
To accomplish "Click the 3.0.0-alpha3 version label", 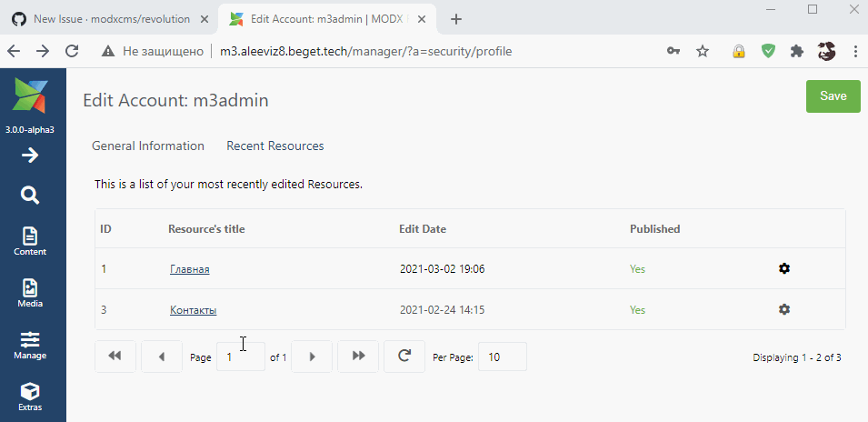I will click(30, 130).
